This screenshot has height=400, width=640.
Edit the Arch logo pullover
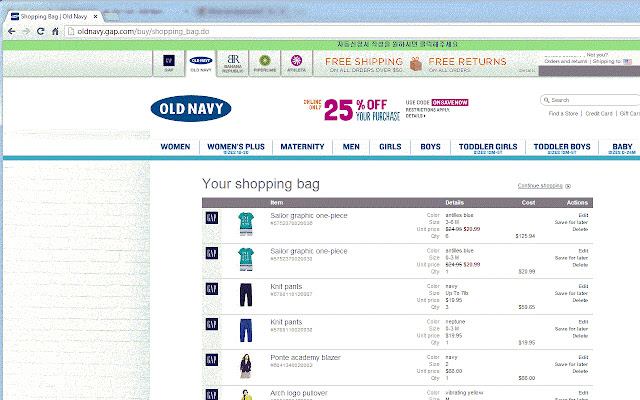583,393
